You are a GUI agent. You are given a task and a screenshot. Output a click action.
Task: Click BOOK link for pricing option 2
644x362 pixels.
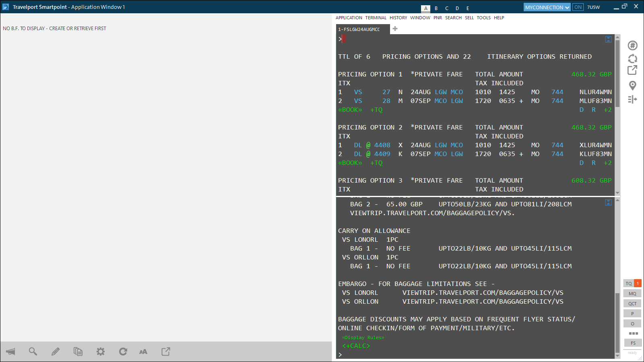(350, 163)
